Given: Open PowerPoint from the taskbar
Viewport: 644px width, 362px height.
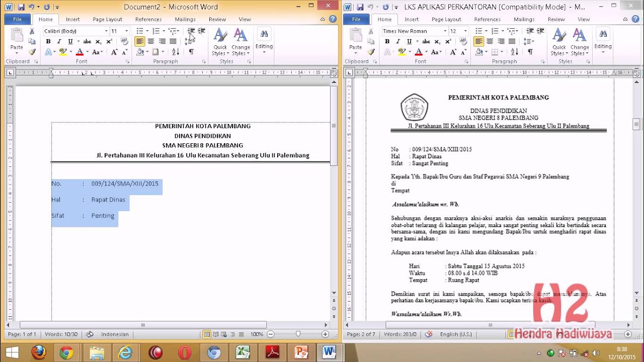Looking at the screenshot, I should coord(301,352).
